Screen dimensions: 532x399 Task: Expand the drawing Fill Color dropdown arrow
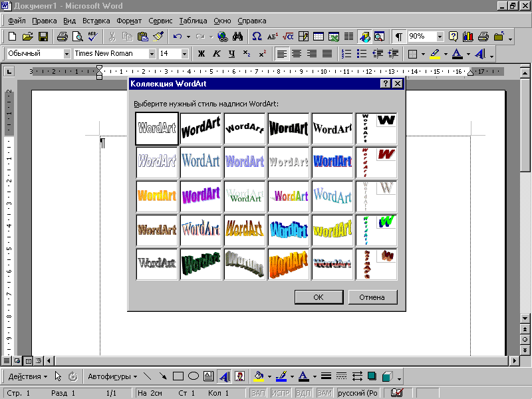coord(269,376)
